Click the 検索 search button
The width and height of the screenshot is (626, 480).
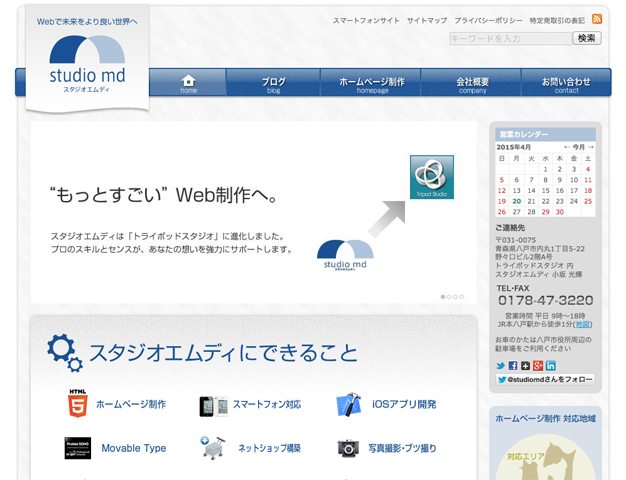(587, 38)
